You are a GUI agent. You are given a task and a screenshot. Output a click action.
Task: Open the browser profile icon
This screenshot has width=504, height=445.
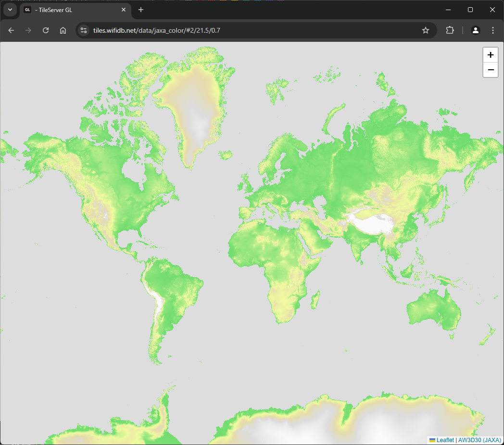tap(475, 30)
